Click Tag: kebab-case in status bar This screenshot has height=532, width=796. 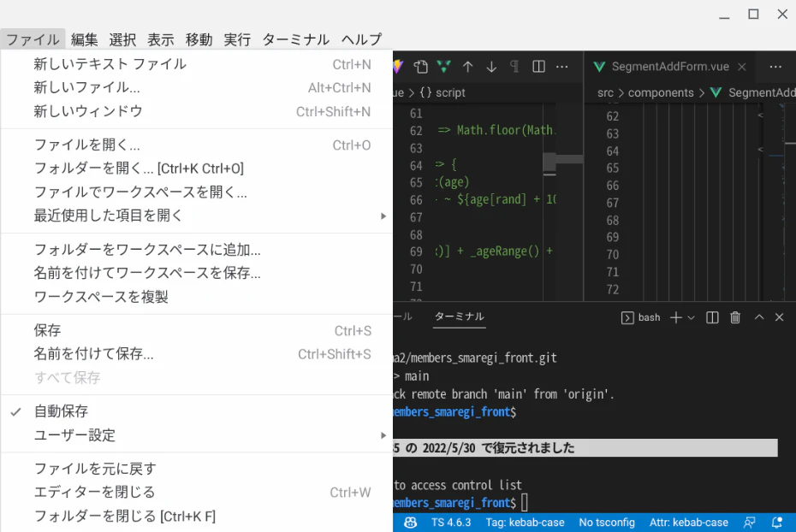click(x=525, y=523)
